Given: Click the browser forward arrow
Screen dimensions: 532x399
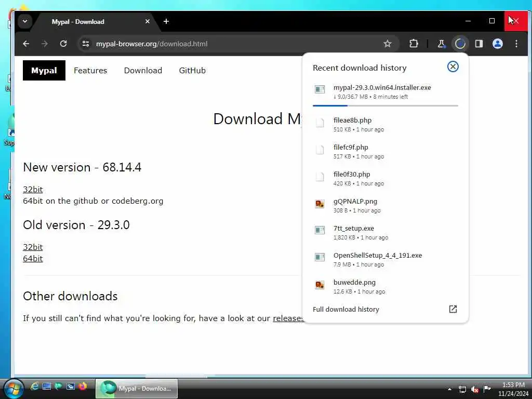Looking at the screenshot, I should [45, 44].
